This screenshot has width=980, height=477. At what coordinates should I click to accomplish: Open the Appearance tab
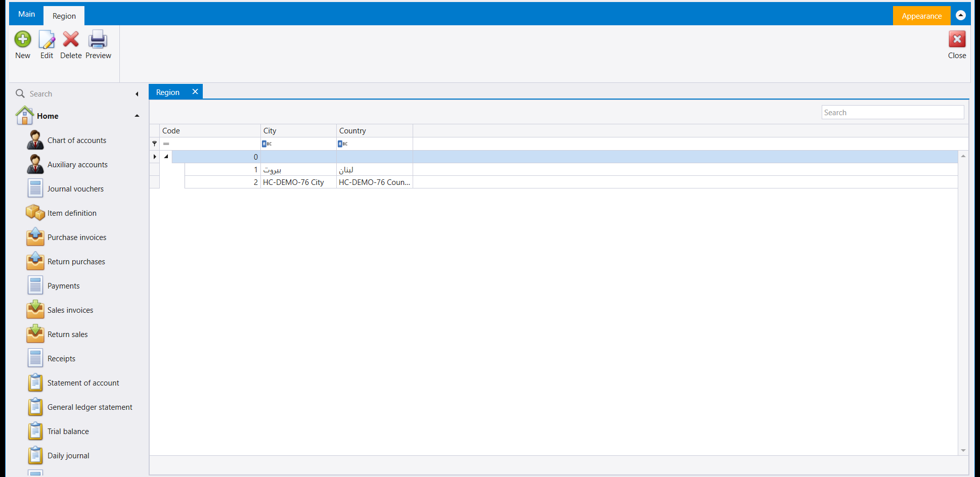pyautogui.click(x=921, y=16)
